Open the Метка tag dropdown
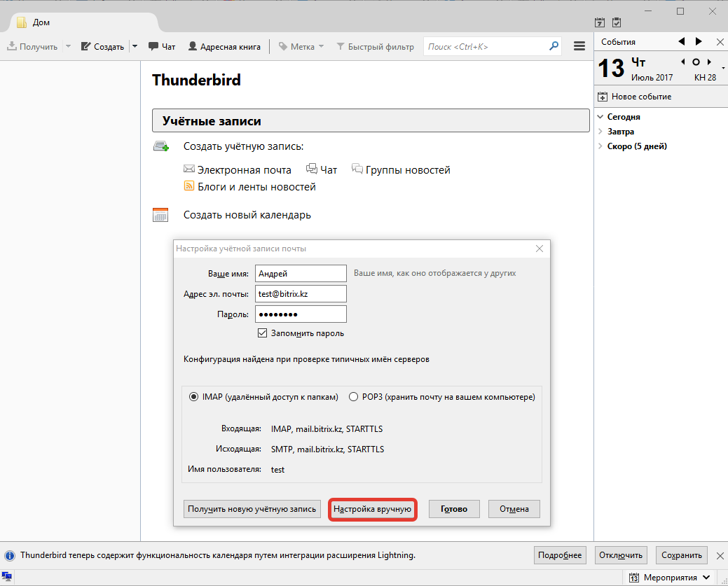 (x=301, y=46)
